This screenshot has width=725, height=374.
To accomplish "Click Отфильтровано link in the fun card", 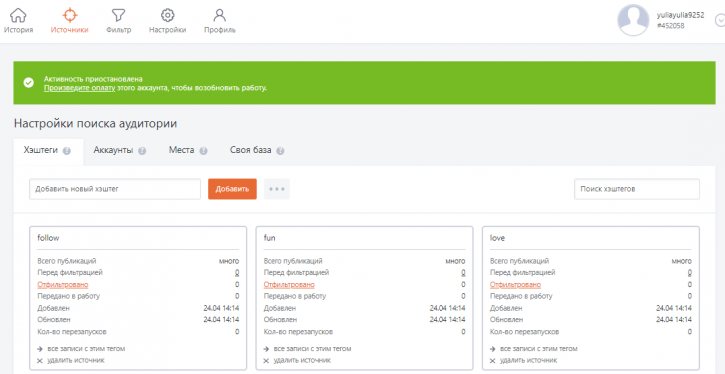I will coord(289,284).
